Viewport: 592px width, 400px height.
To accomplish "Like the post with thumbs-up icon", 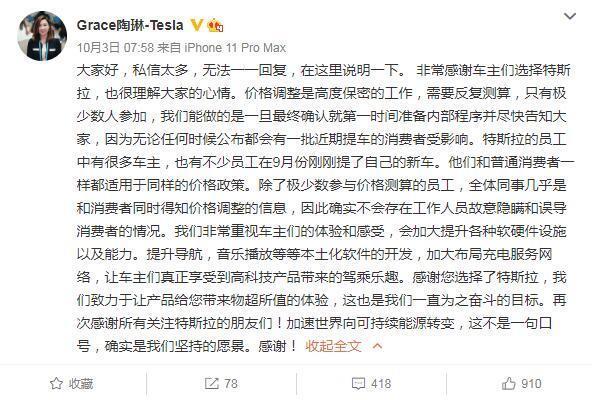I will [x=509, y=383].
